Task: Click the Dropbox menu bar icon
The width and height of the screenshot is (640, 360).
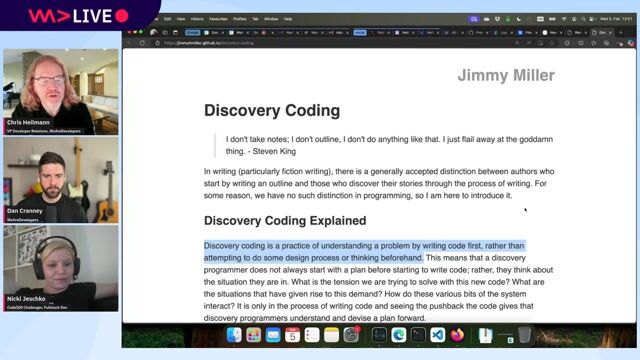Action: click(498, 19)
